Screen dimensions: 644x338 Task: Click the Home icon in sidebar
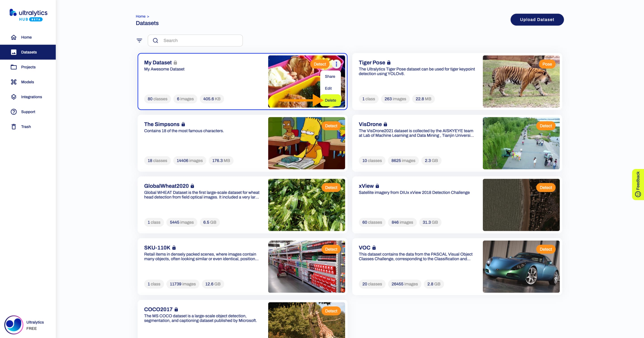click(x=12, y=37)
